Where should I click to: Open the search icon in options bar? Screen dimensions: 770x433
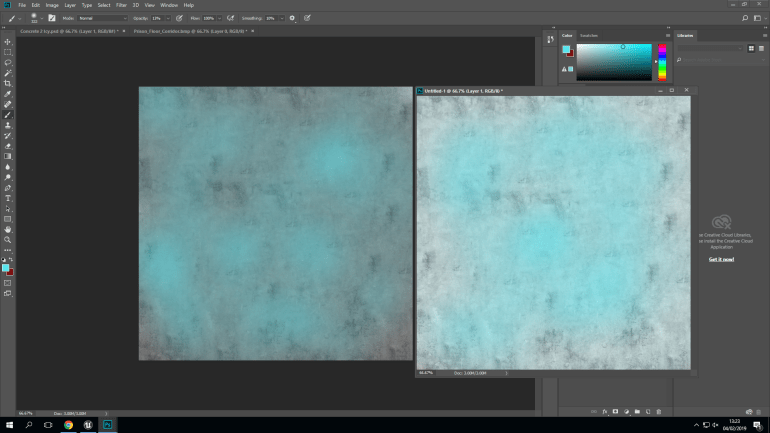[745, 18]
